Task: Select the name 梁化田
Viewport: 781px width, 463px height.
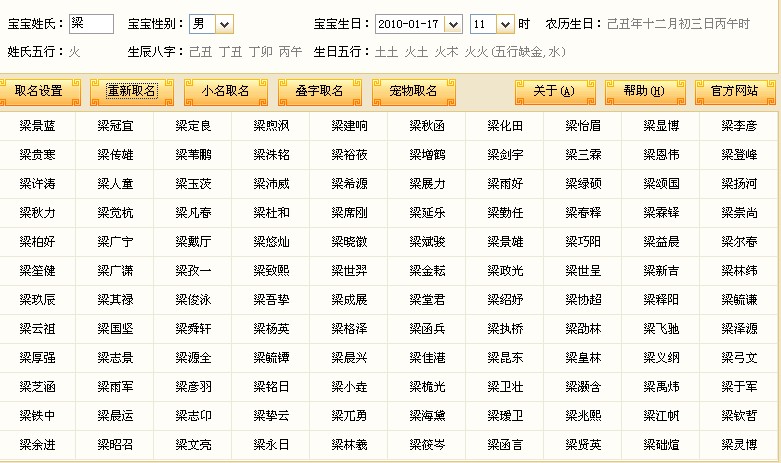Action: point(506,126)
